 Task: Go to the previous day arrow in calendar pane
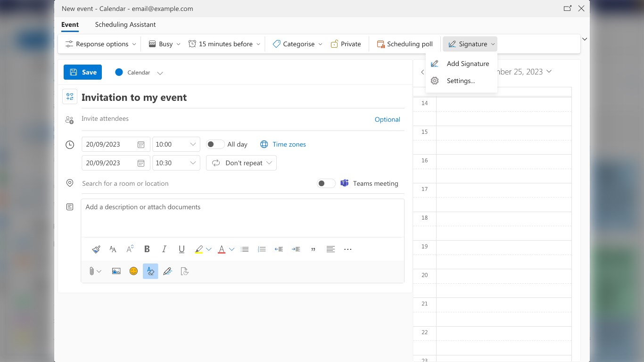(x=422, y=72)
